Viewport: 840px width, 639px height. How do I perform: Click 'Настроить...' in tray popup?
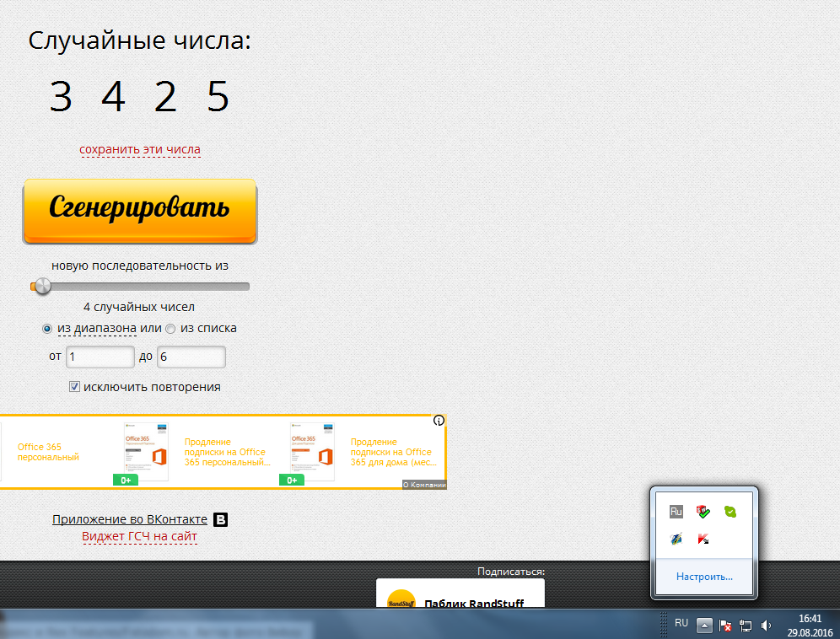click(x=704, y=577)
